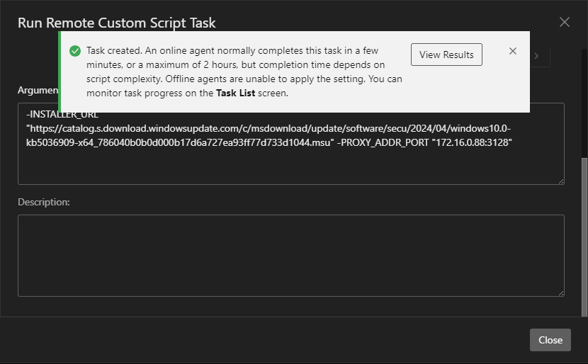Click the green success checkmark icon

[74, 51]
